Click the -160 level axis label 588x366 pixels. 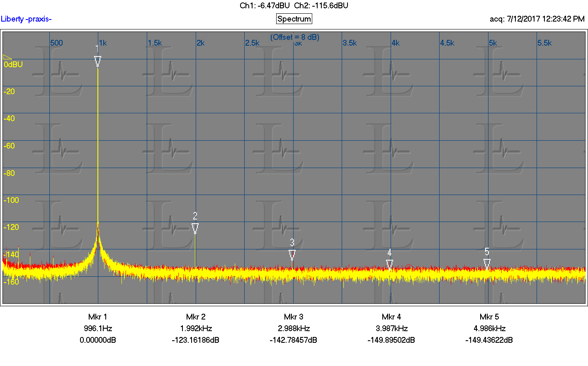tap(11, 282)
